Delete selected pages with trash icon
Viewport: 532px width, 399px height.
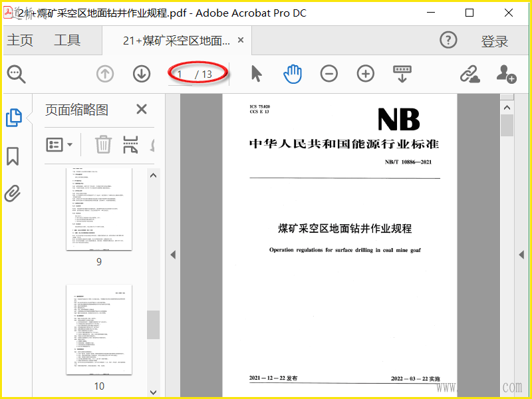point(103,144)
